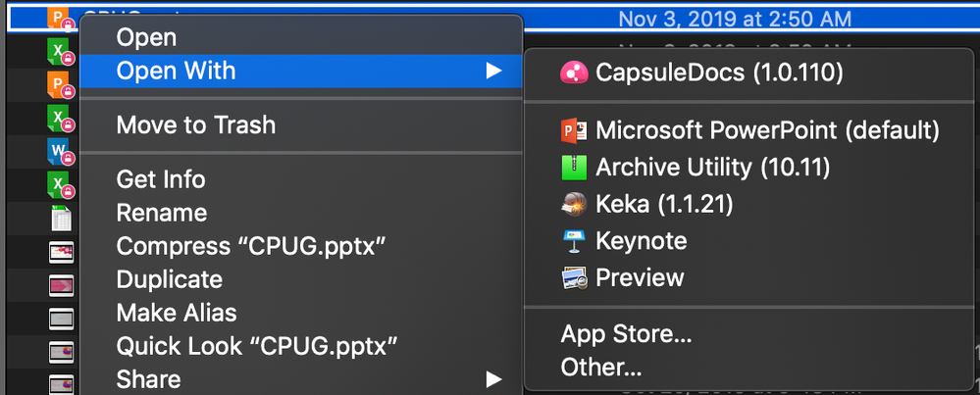Choose Rename from context menu
The image size is (980, 395).
(300, 213)
